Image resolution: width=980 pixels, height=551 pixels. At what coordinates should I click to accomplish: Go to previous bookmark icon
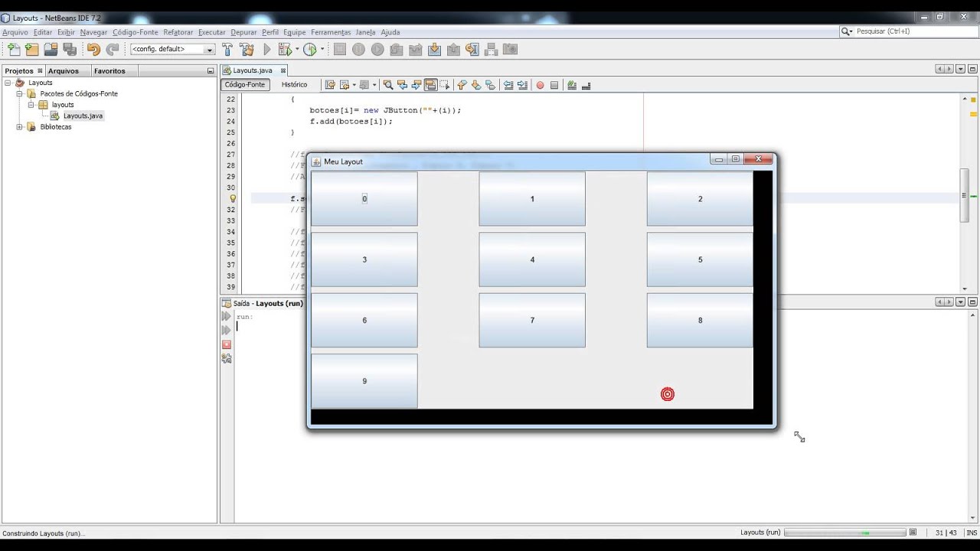(x=462, y=85)
